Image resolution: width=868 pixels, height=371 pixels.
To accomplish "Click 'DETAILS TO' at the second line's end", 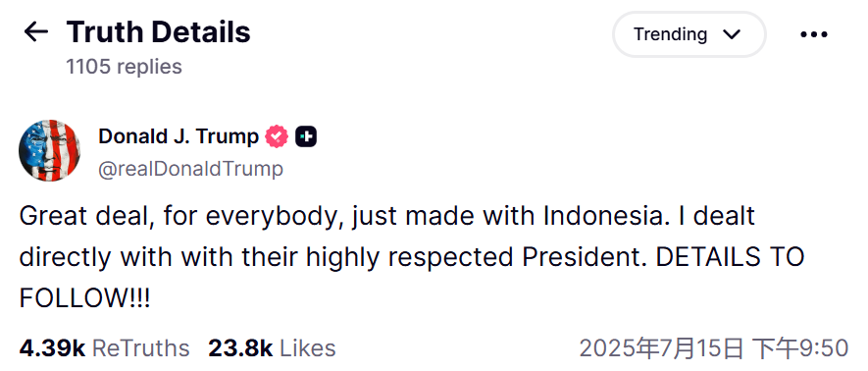I will [x=730, y=257].
